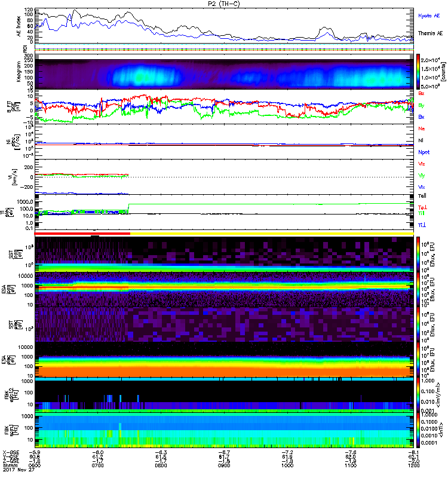The height and width of the screenshot is (478, 448).
Task: Click the green Ti parallel legend label
Action: [421, 213]
